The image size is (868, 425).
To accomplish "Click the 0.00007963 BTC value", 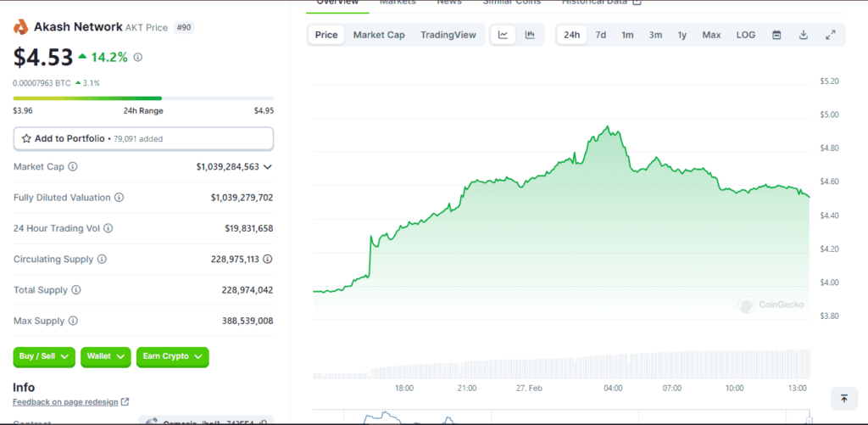I will click(x=42, y=83).
